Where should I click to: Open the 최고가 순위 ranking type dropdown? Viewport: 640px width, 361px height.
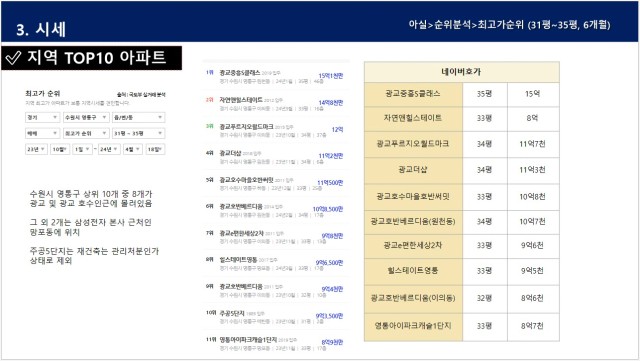pos(86,134)
